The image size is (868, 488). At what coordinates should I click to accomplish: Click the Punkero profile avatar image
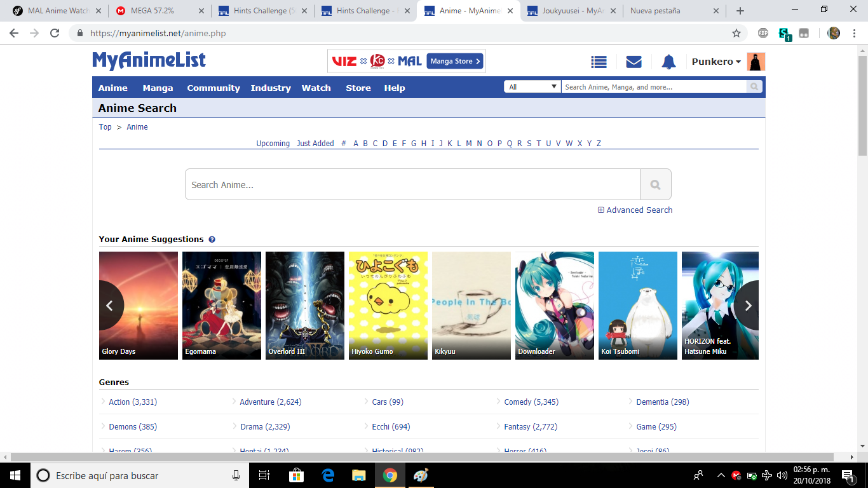[x=756, y=62]
